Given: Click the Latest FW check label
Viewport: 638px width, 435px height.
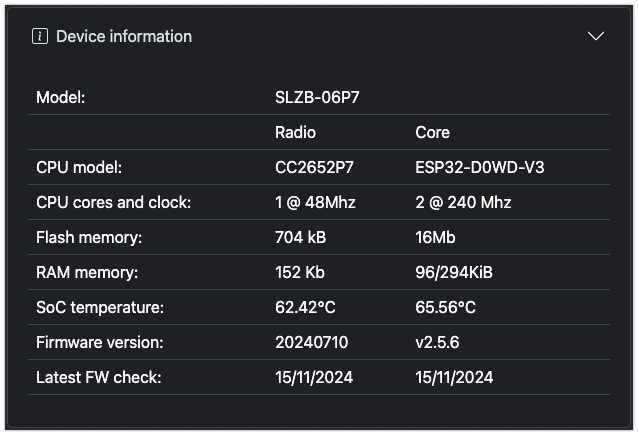Looking at the screenshot, I should [x=98, y=377].
